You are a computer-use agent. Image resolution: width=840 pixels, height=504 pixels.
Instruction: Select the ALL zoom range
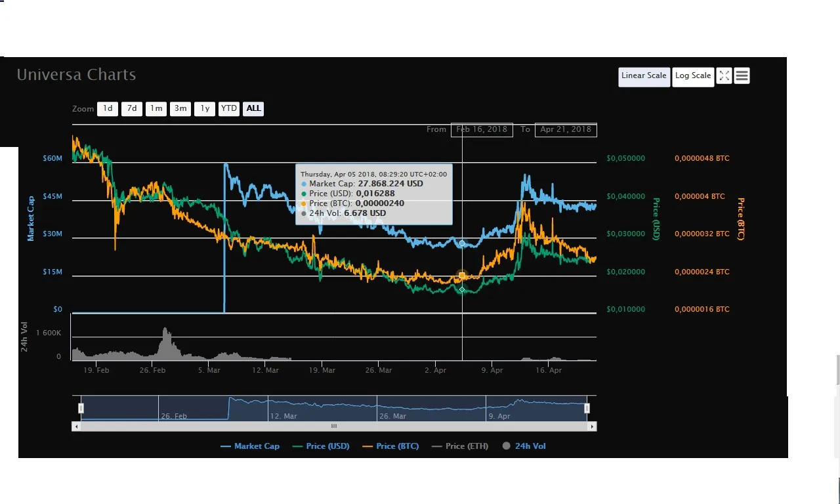coord(253,109)
